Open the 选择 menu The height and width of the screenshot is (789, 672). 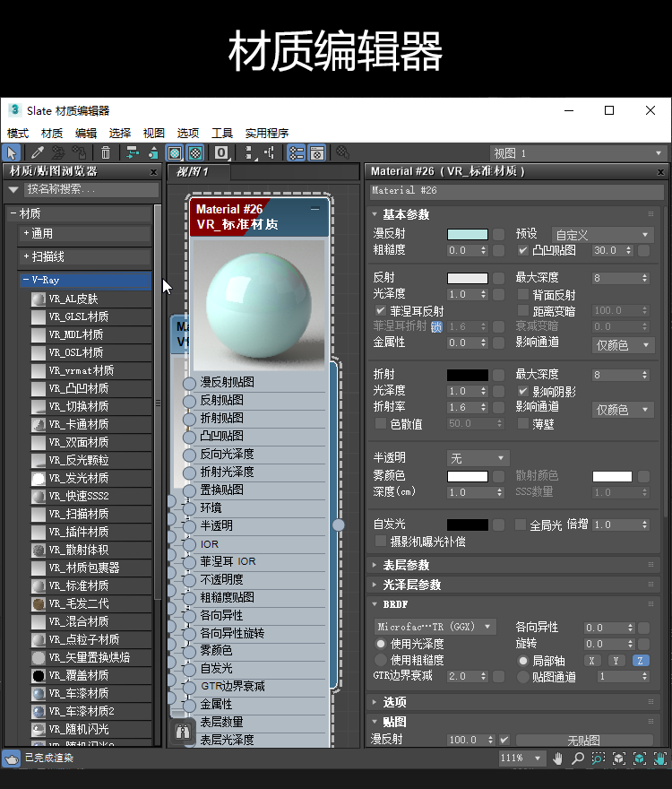120,133
